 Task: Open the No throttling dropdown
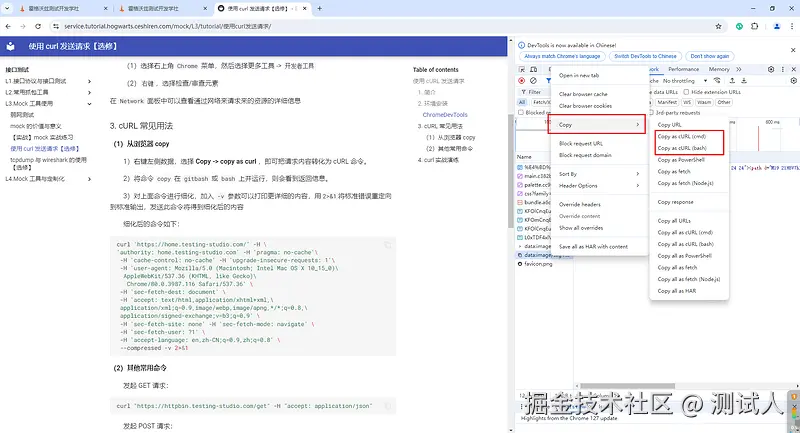click(x=685, y=81)
